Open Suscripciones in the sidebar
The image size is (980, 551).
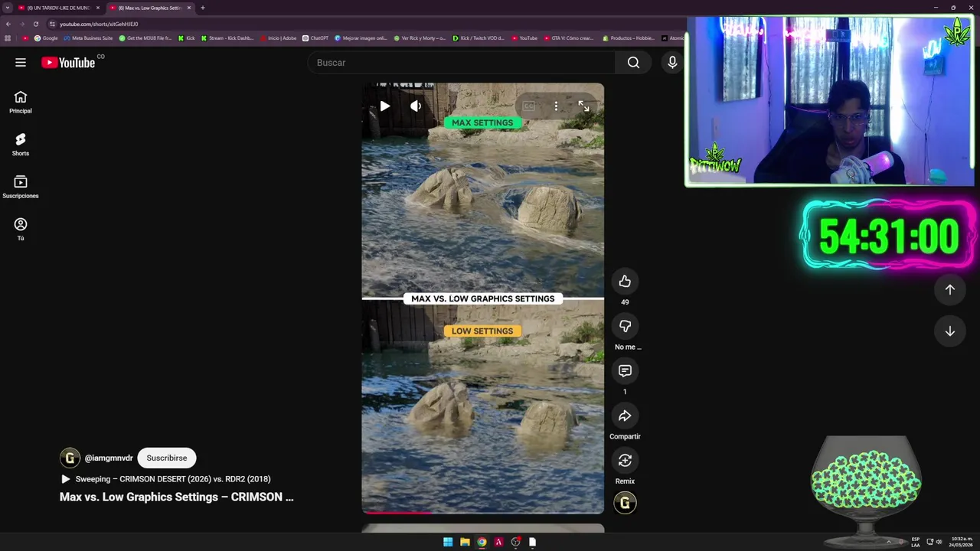click(21, 187)
